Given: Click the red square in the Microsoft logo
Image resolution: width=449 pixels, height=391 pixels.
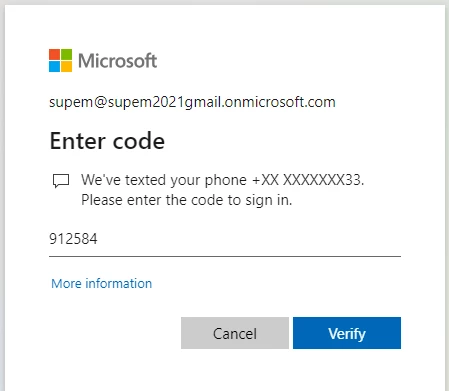Looking at the screenshot, I should click(x=54, y=54).
